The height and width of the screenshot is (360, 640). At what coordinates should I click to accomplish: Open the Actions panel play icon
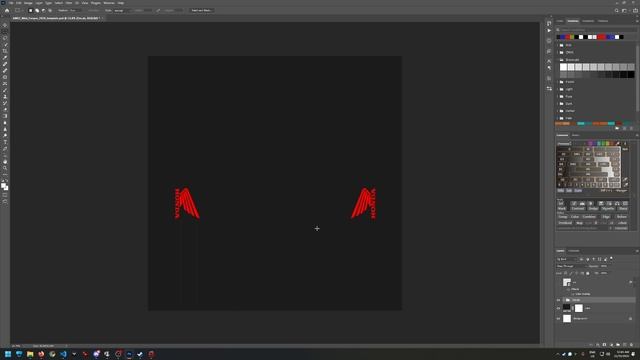(549, 31)
